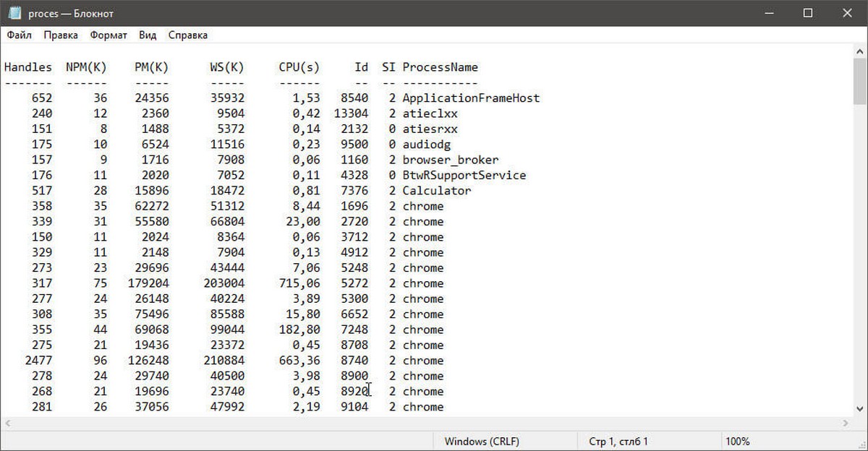Click the Id value 7376
This screenshot has width=868, height=451.
click(x=354, y=191)
